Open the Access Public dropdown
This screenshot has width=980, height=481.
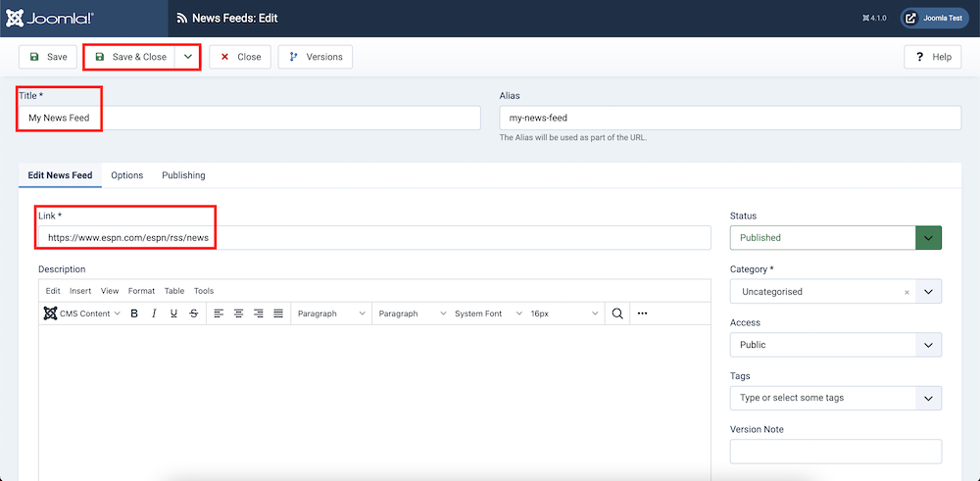(x=836, y=345)
